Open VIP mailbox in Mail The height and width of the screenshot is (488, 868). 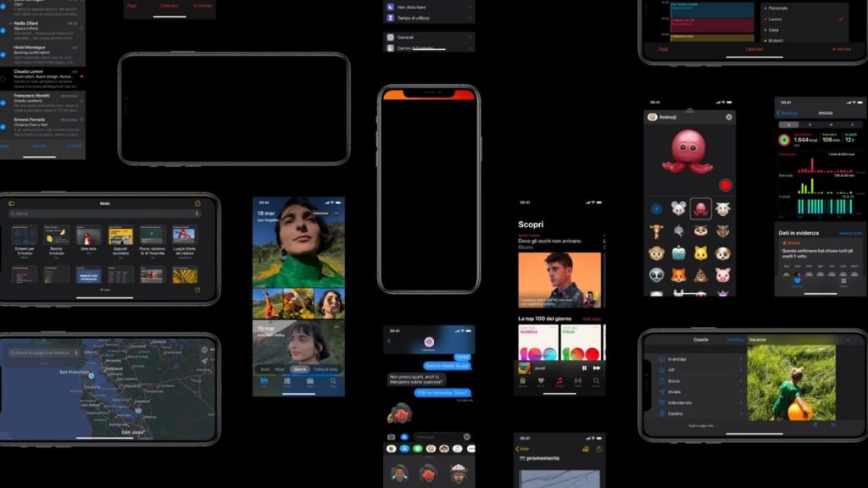[700, 370]
